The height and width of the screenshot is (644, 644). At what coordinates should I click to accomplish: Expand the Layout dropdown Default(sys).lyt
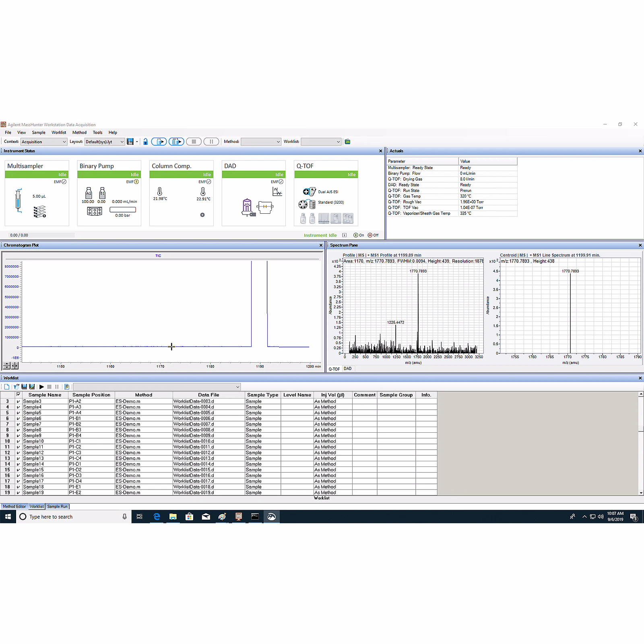(105, 142)
